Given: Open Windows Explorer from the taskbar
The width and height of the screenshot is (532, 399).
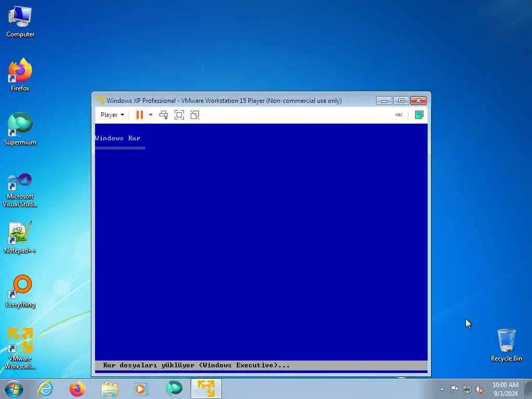Looking at the screenshot, I should (x=110, y=389).
